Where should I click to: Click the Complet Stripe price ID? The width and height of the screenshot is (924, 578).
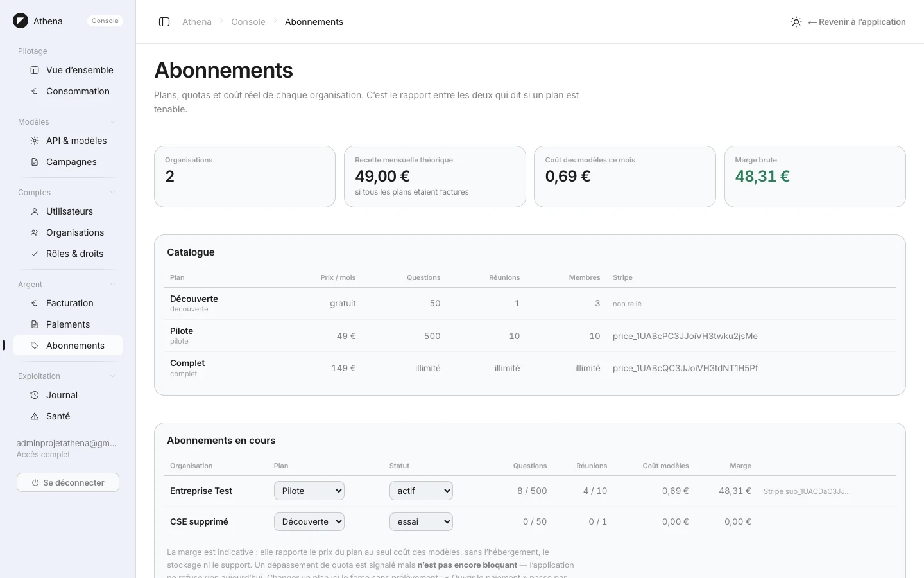click(x=685, y=368)
